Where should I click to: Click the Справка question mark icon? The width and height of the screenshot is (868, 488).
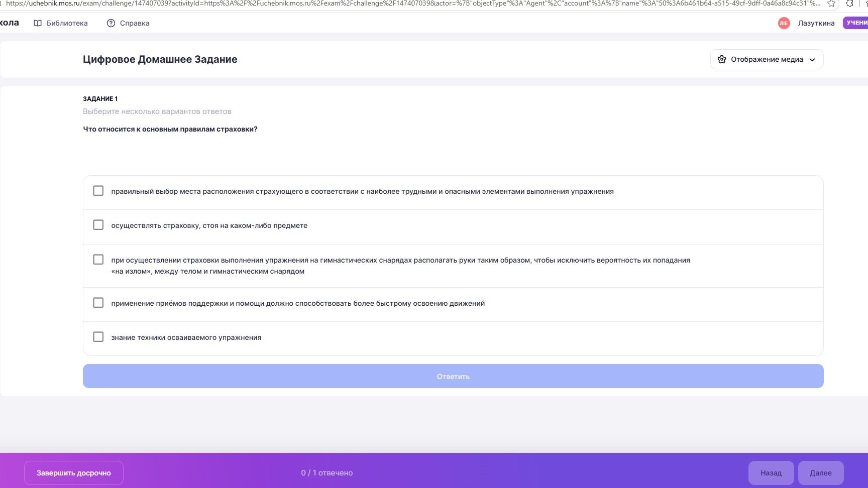click(x=111, y=23)
